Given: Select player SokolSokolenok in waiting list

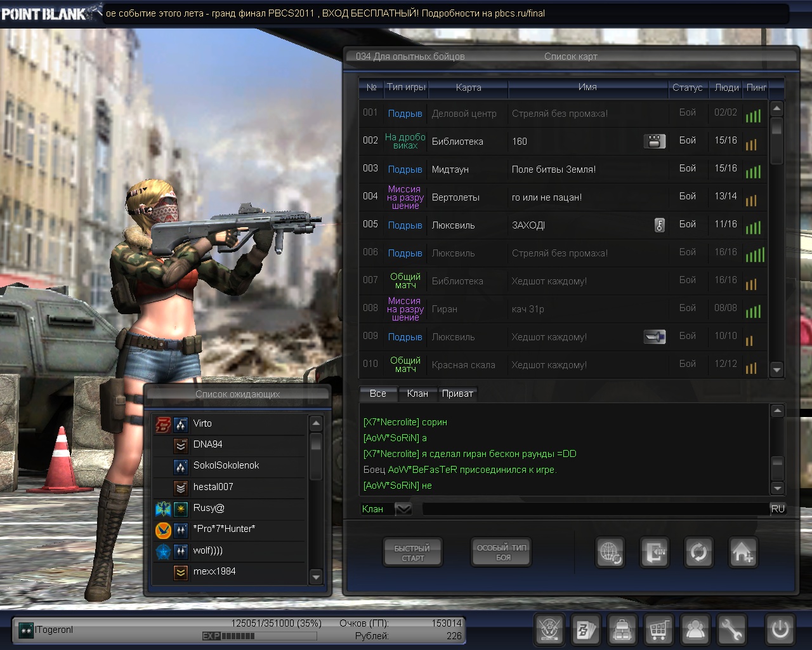Looking at the screenshot, I should click(230, 466).
